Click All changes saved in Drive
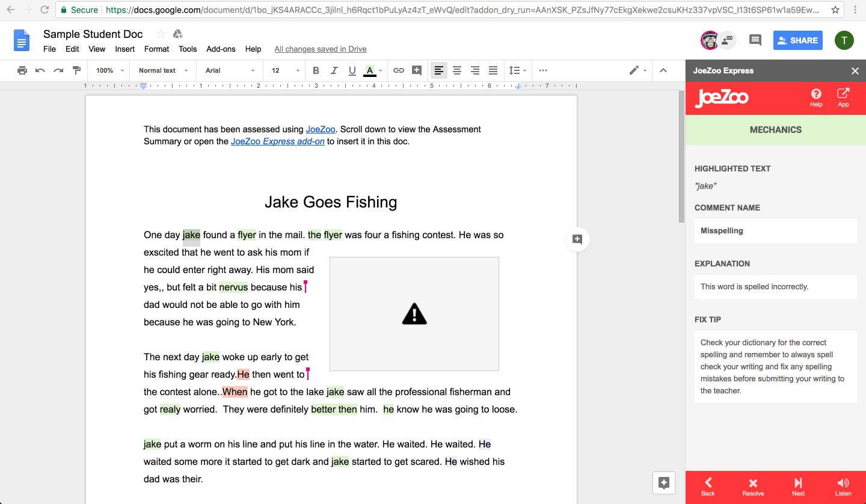 pyautogui.click(x=321, y=49)
